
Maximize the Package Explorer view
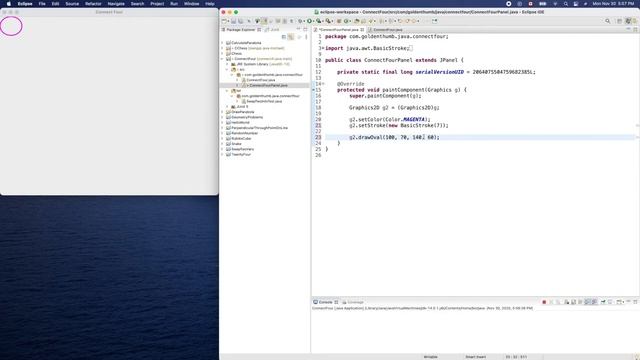point(305,29)
